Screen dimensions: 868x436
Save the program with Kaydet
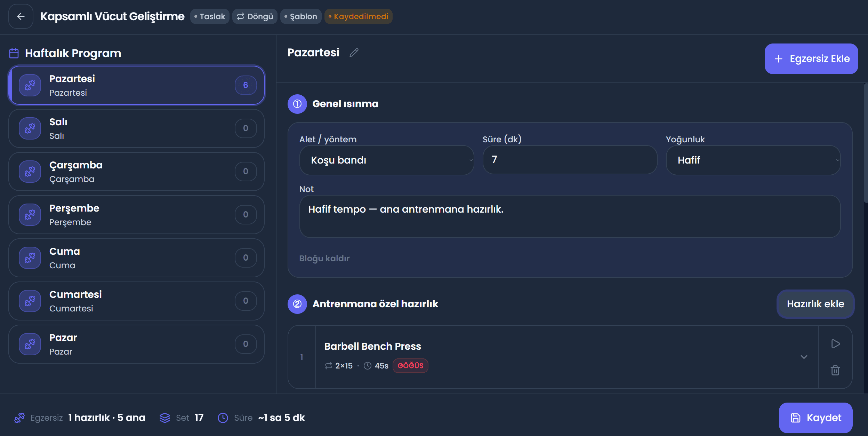click(x=816, y=418)
